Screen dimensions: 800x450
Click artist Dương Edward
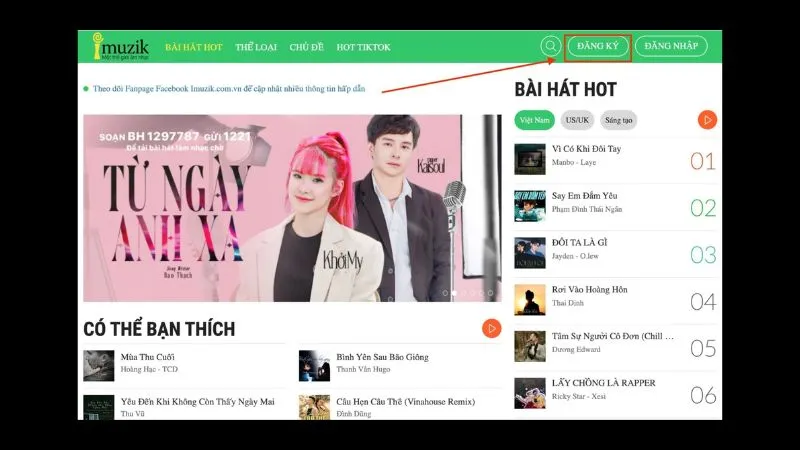tap(576, 349)
